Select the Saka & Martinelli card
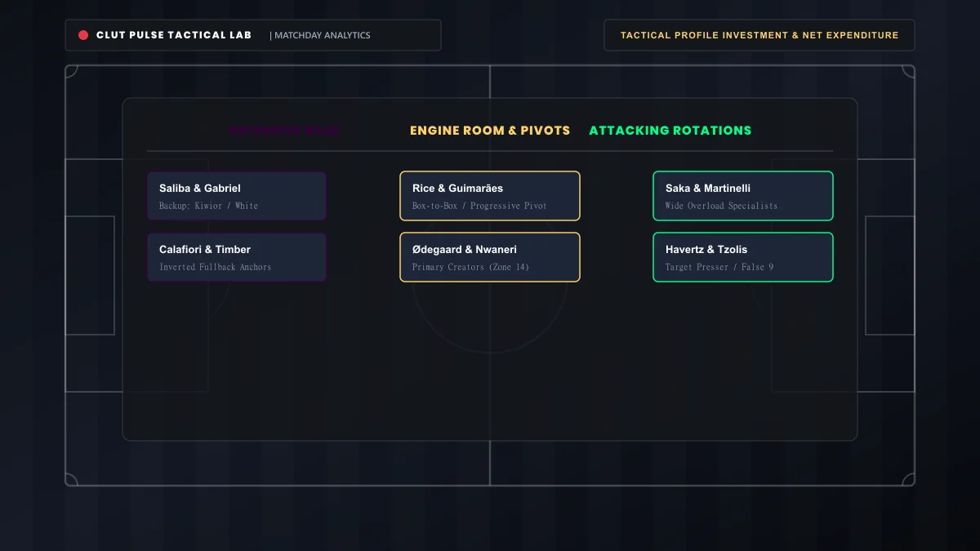 point(743,196)
